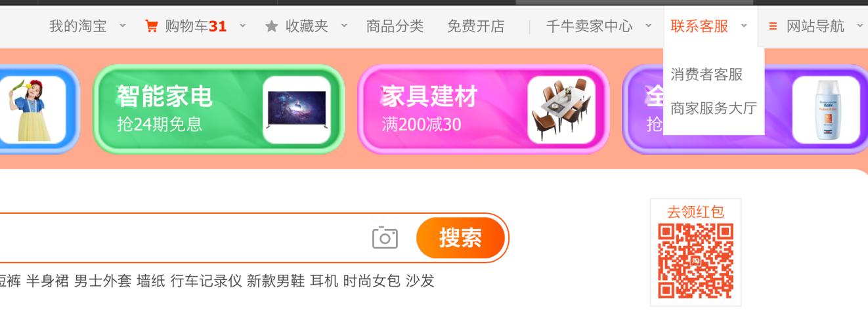Expand the 千牛卖家中心 dropdown arrow

[x=648, y=26]
